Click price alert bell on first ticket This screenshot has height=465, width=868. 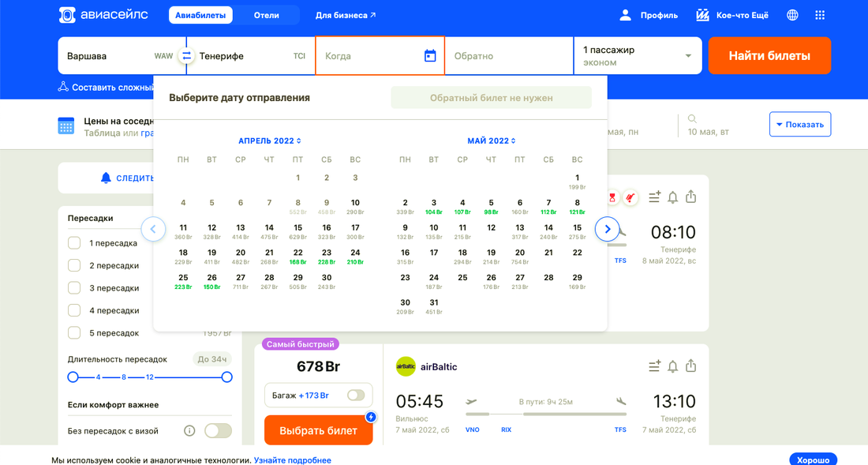(x=672, y=197)
